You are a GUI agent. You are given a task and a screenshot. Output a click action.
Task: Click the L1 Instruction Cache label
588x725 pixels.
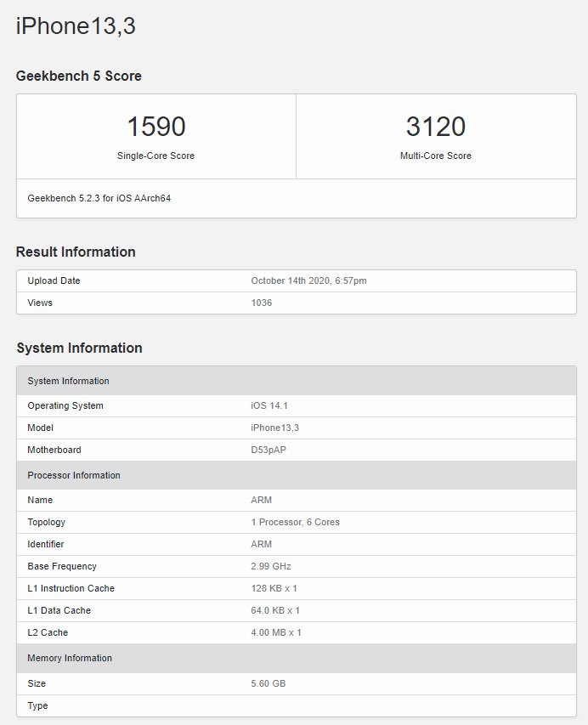coord(71,589)
